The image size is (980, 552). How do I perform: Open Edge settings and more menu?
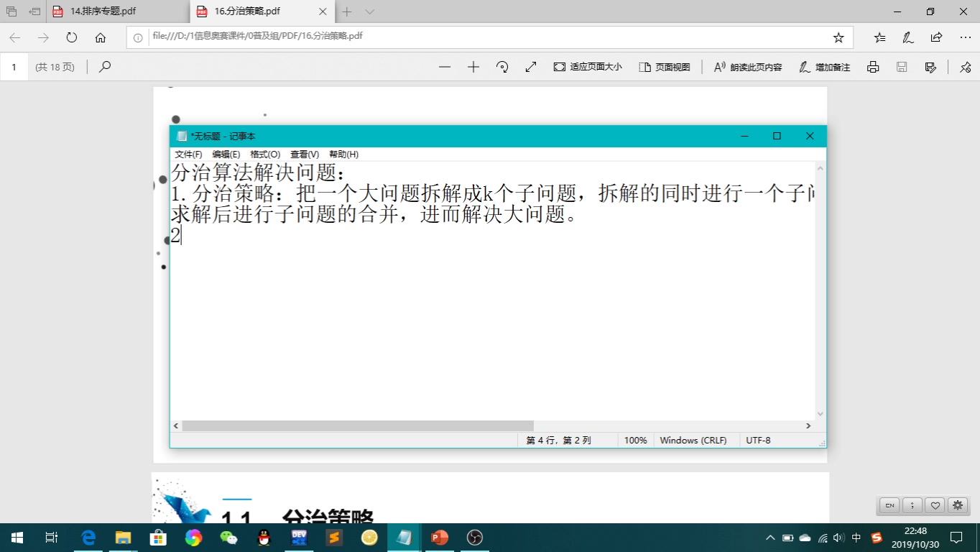[966, 36]
